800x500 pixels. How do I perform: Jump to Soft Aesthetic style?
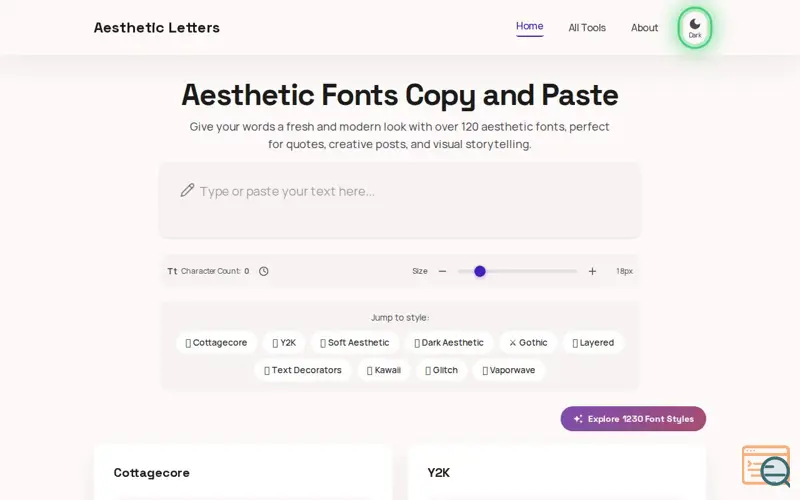(355, 342)
